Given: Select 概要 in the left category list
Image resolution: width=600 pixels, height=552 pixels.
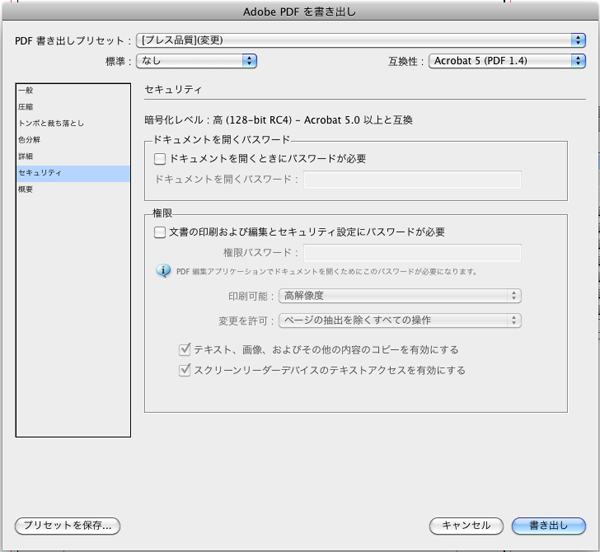Looking at the screenshot, I should 73,189.
